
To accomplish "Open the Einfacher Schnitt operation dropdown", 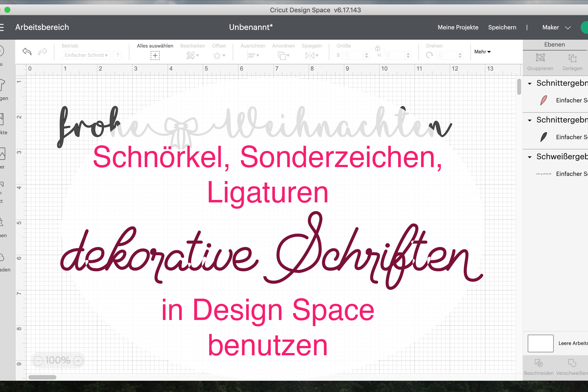I will coord(86,55).
